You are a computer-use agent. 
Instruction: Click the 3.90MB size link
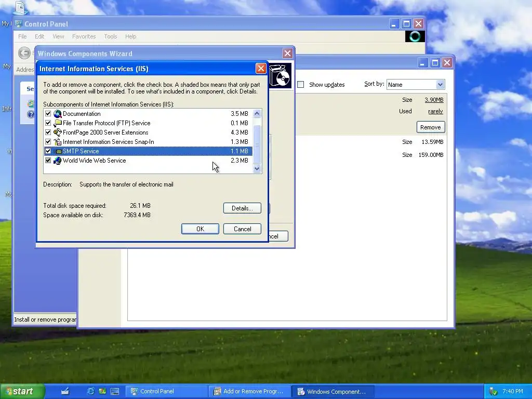[x=434, y=100]
